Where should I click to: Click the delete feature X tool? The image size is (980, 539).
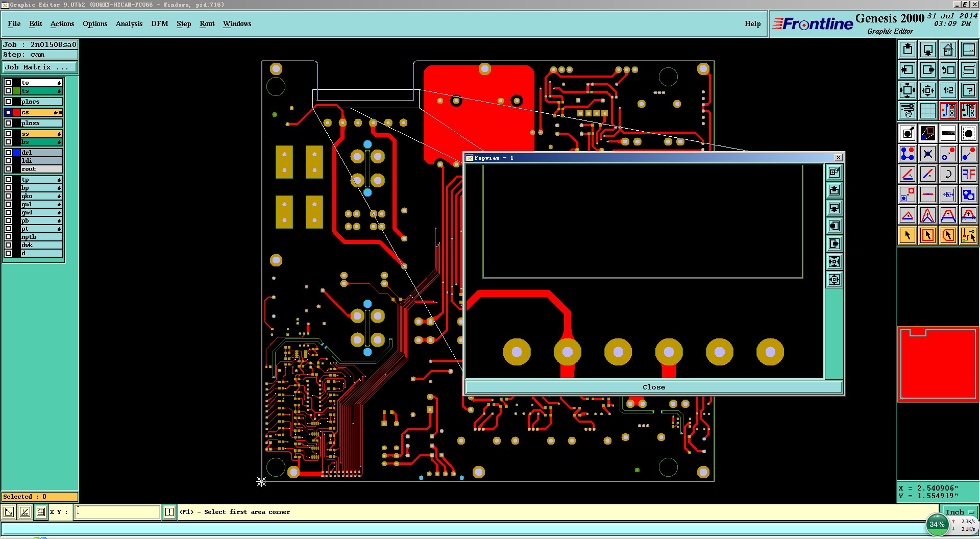coord(928,154)
